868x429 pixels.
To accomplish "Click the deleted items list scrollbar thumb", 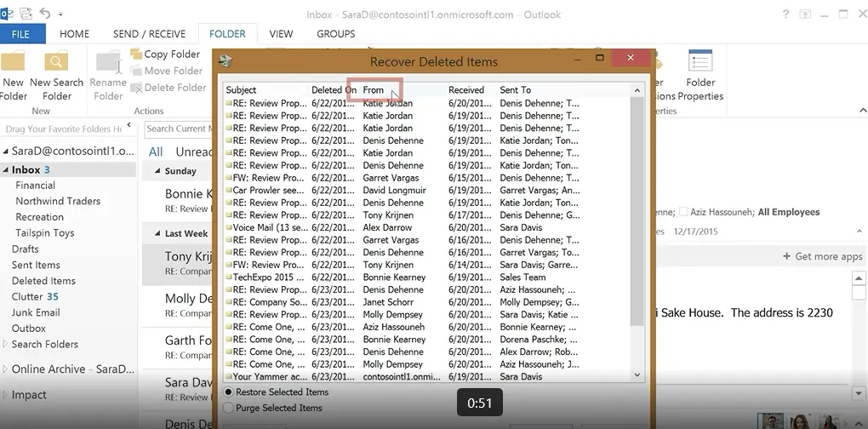I will tap(637, 212).
